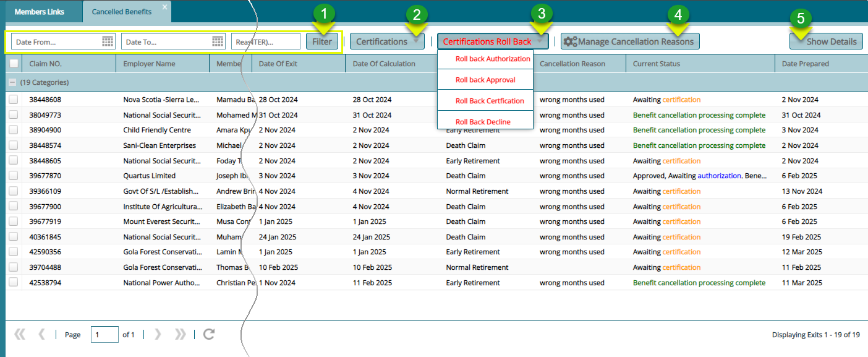Screen dimensions: 868x357
Task: Choose Roll back Authorization from the menu
Action: tap(492, 59)
